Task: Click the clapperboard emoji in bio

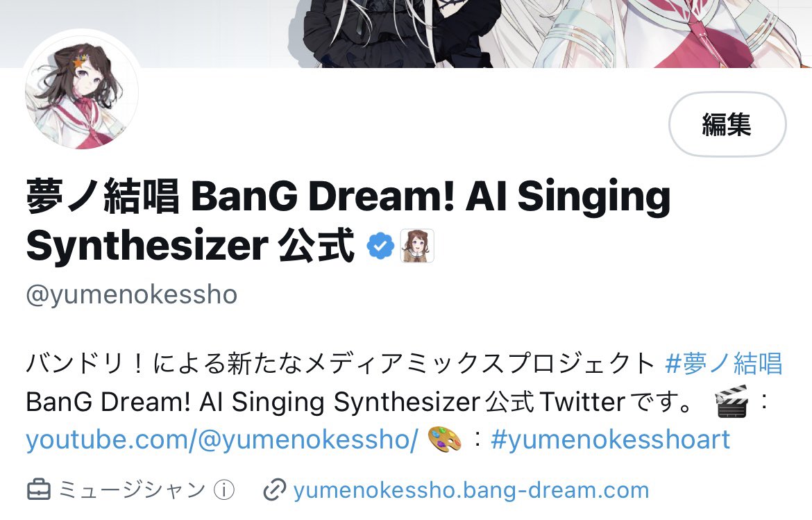Action: (x=731, y=401)
